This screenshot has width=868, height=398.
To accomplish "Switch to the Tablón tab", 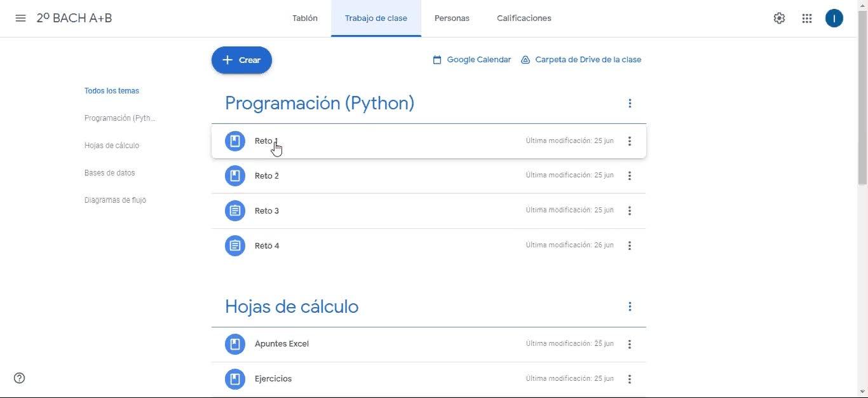I will click(x=305, y=18).
